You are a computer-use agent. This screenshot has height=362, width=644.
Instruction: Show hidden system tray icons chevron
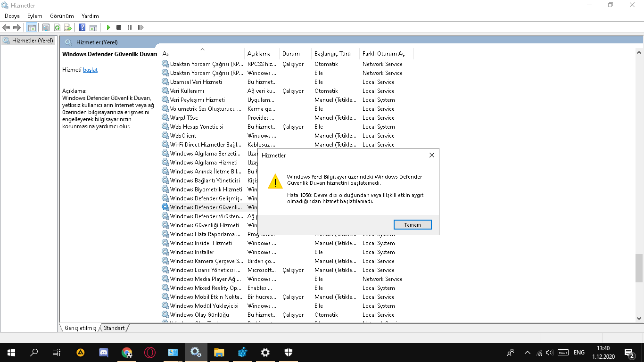(527, 352)
